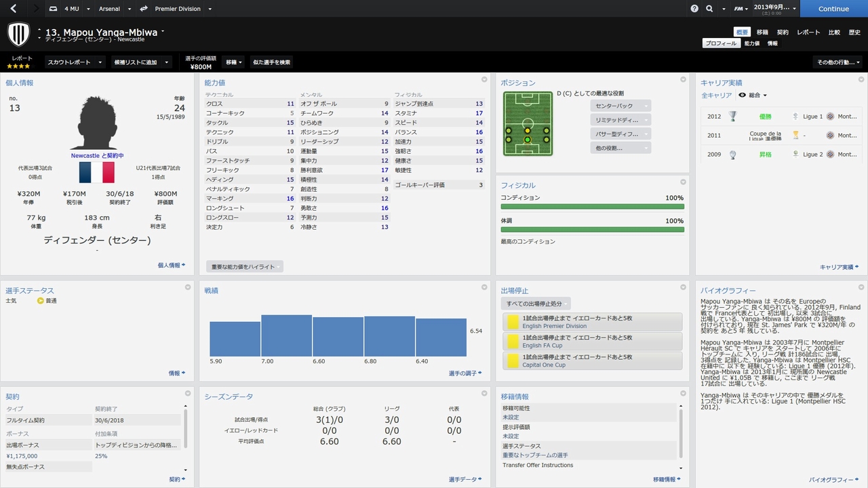This screenshot has width=868, height=488.
Task: Click the inbox tray icon beside 4 MU
Action: coord(54,9)
